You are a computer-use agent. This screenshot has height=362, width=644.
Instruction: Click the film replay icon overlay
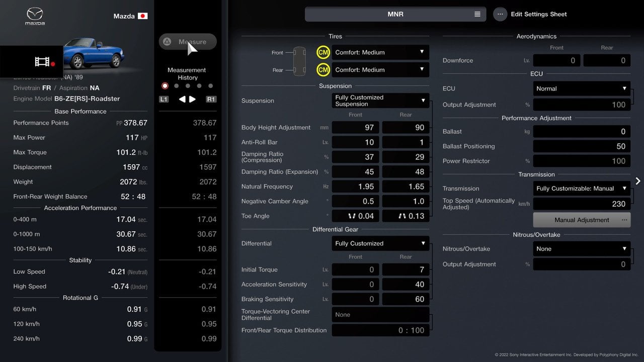tap(44, 62)
